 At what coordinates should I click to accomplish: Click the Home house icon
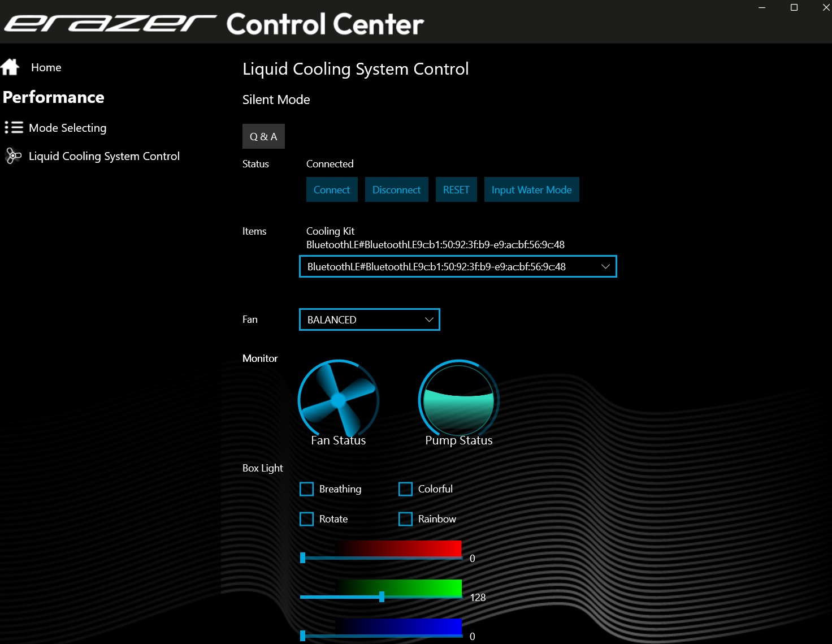(10, 67)
